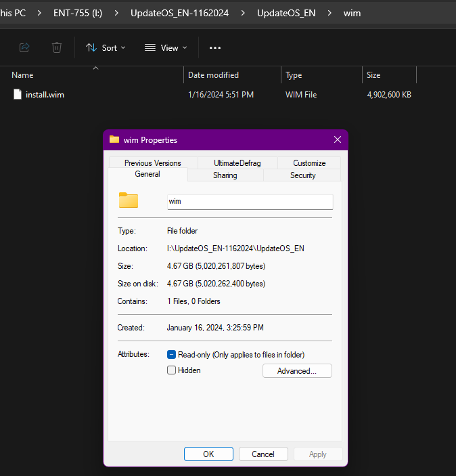The width and height of the screenshot is (456, 476).
Task: Expand chevron after This PC breadcrumb
Action: (39, 13)
